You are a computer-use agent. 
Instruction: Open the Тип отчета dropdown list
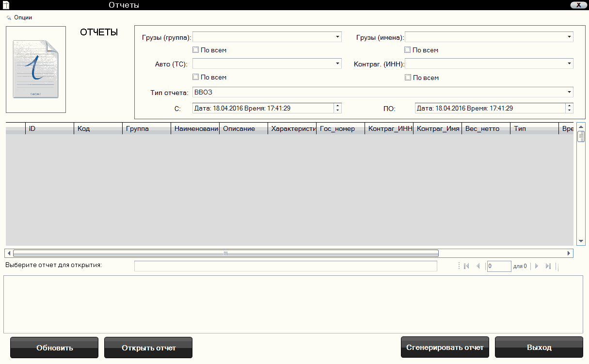click(x=569, y=92)
